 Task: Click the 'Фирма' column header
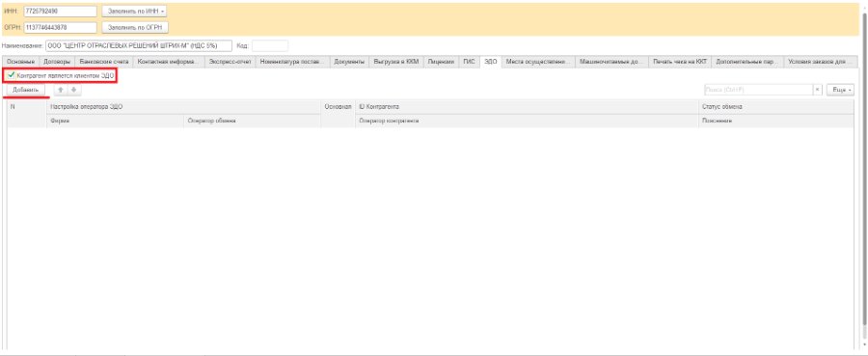pos(115,121)
